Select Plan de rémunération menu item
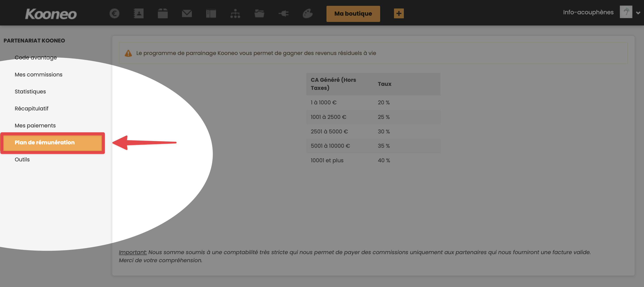 tap(53, 143)
